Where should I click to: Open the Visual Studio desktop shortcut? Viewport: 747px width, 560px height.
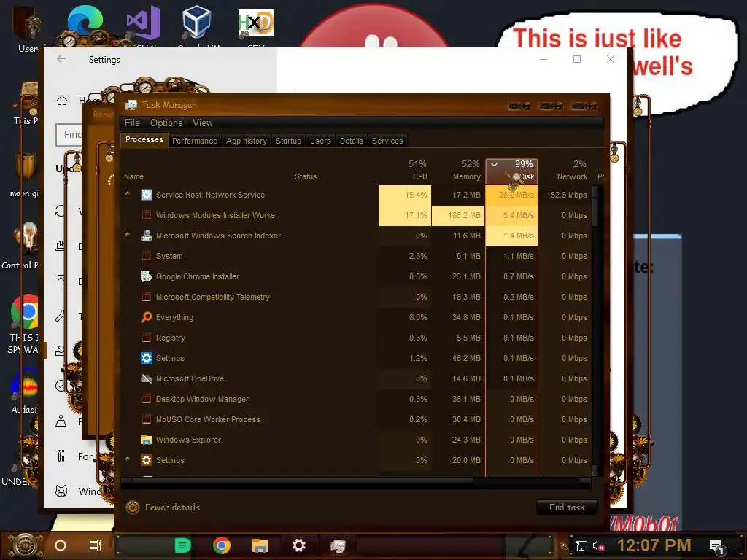[143, 23]
